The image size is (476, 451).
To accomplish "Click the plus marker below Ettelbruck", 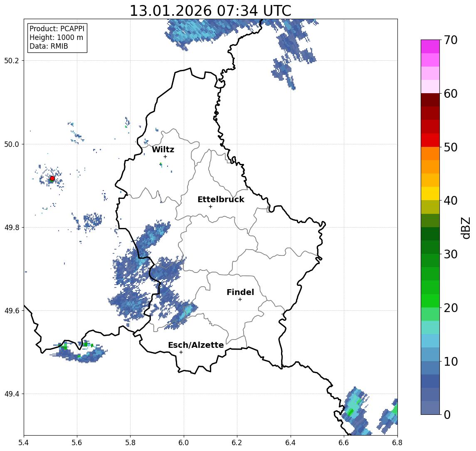I will [210, 207].
